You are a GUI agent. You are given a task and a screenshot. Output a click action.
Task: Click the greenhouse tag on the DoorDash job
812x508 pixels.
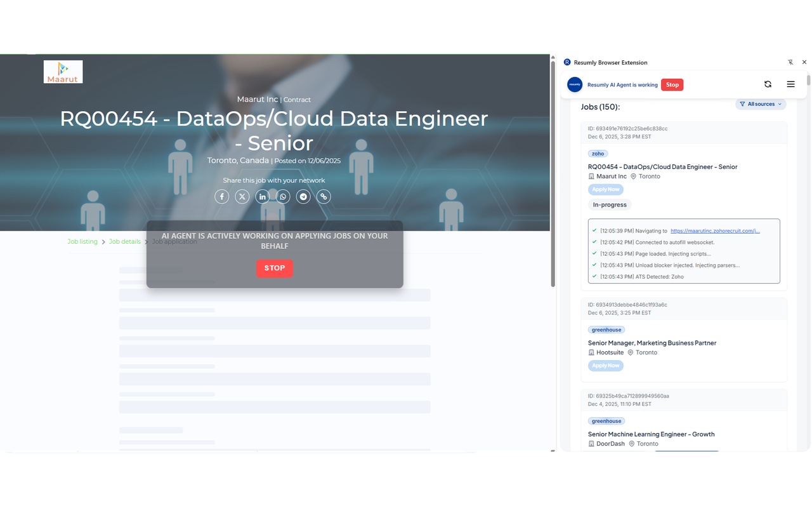point(606,421)
